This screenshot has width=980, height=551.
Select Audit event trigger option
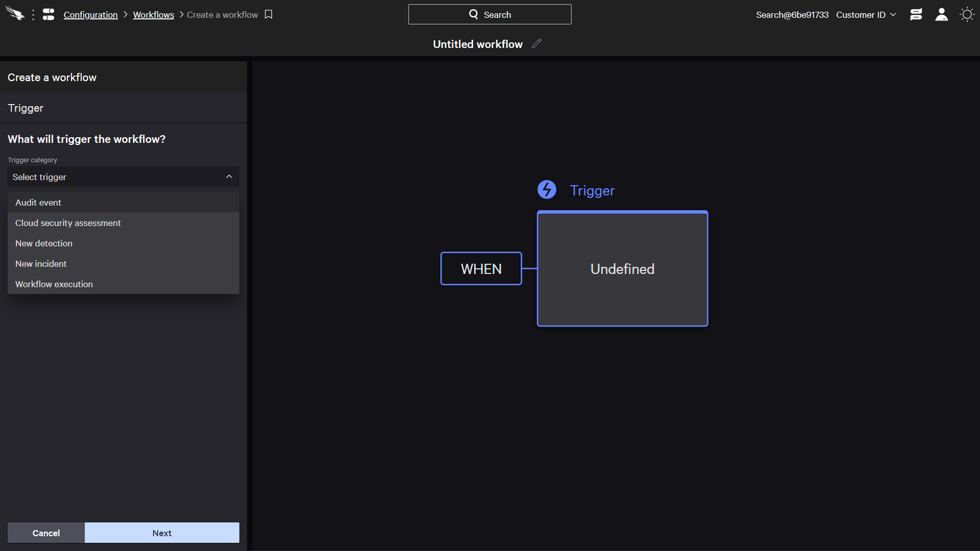click(x=38, y=202)
